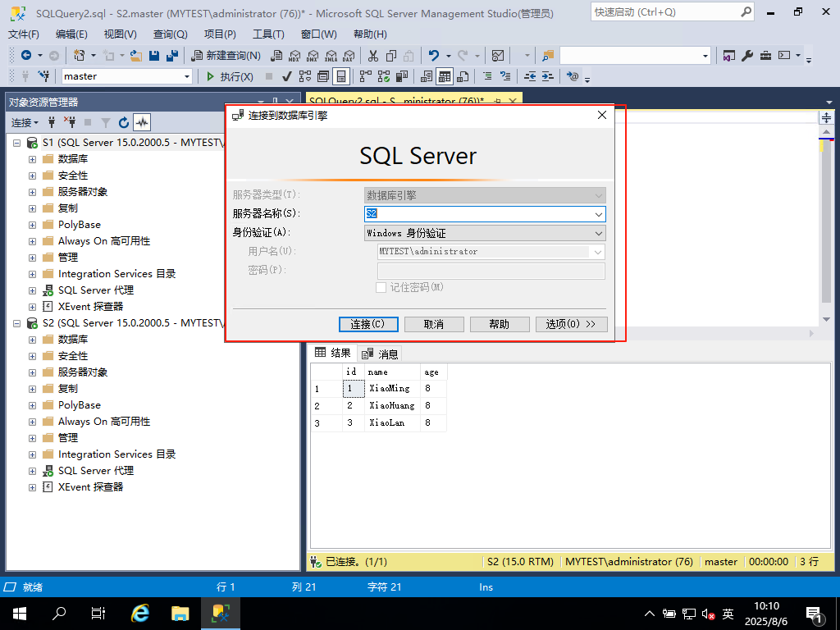This screenshot has width=840, height=630.
Task: Click the query options window icon
Action: [x=323, y=76]
